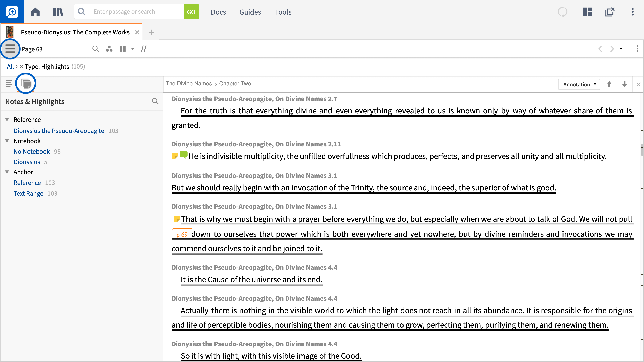Open the green comment note icon
Image resolution: width=644 pixels, height=362 pixels.
tap(183, 155)
